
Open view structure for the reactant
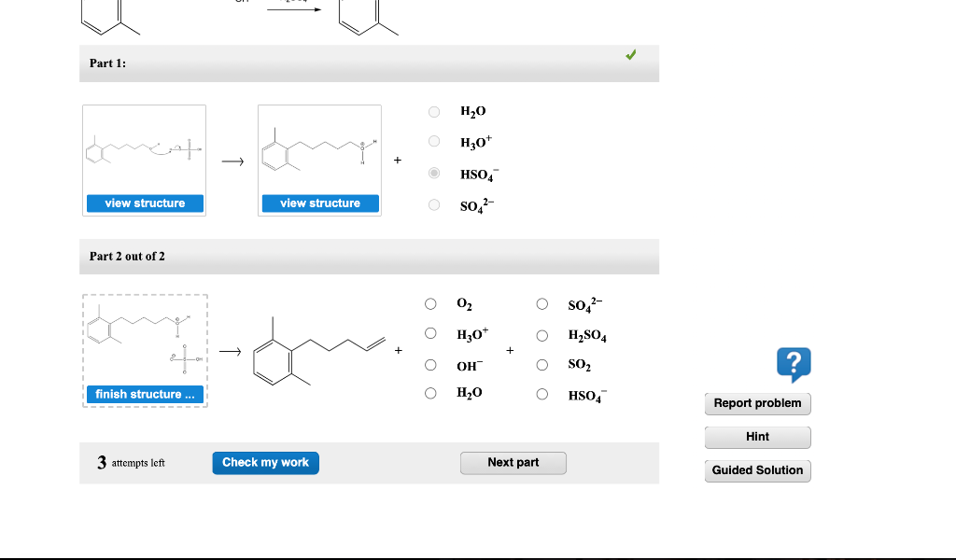pos(144,203)
